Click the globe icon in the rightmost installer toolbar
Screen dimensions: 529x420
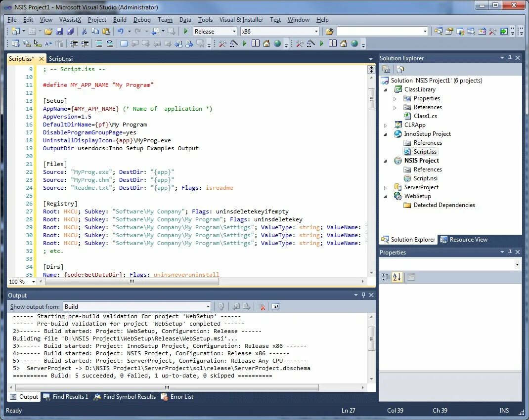point(354,43)
